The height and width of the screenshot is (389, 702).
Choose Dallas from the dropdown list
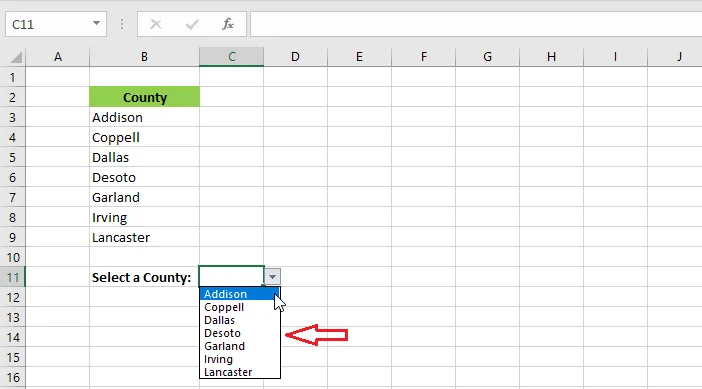(240, 320)
